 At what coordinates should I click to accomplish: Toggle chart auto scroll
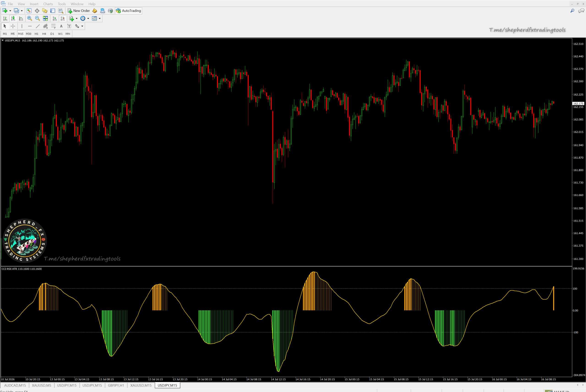click(55, 19)
